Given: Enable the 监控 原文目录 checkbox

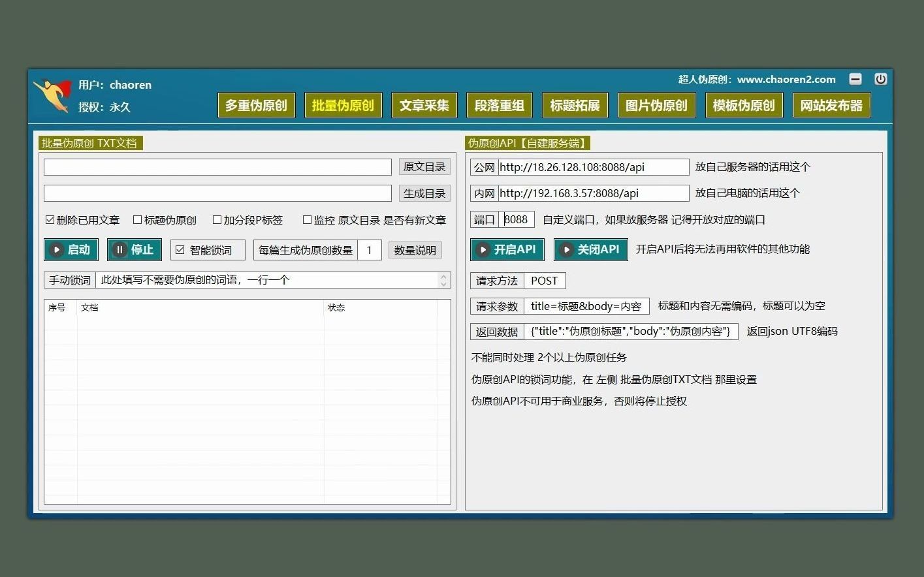Looking at the screenshot, I should click(307, 220).
